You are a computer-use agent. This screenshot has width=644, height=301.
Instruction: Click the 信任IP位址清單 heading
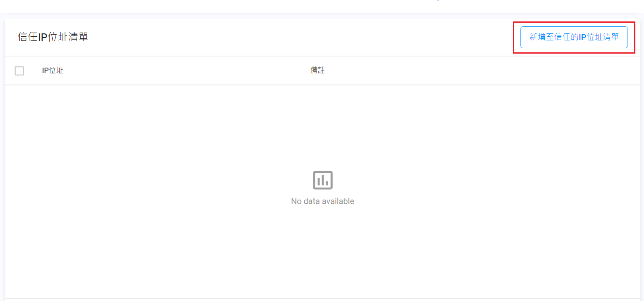(53, 37)
